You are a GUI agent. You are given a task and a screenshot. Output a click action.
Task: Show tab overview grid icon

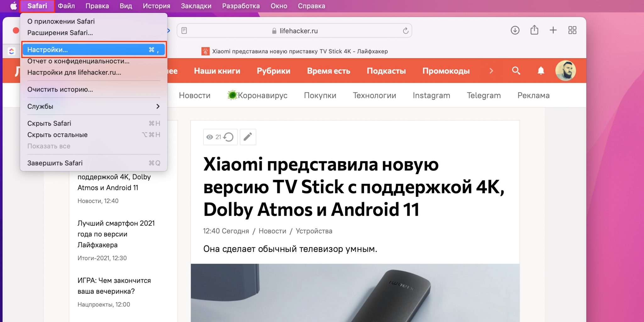572,30
